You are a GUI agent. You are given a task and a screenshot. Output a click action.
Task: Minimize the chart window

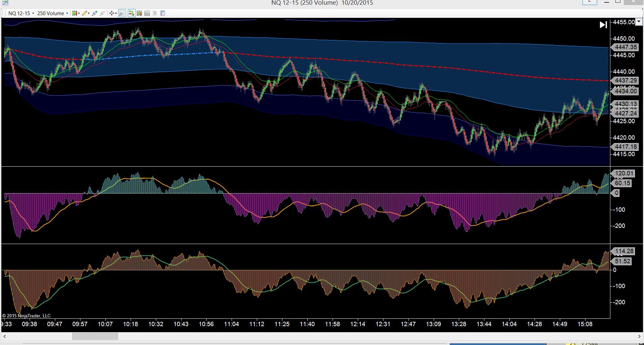(607, 2)
